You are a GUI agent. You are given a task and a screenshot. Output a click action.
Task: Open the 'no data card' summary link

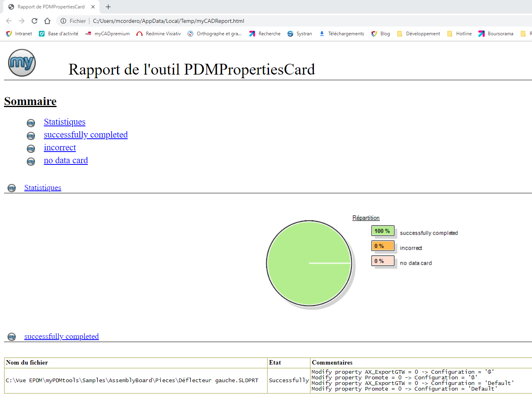coord(66,160)
